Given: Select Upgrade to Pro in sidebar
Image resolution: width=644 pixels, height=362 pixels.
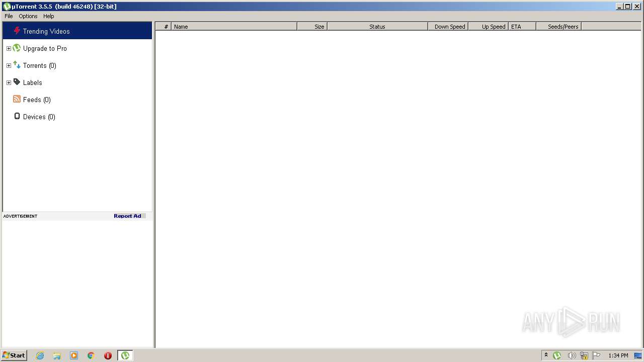Looking at the screenshot, I should click(45, 48).
